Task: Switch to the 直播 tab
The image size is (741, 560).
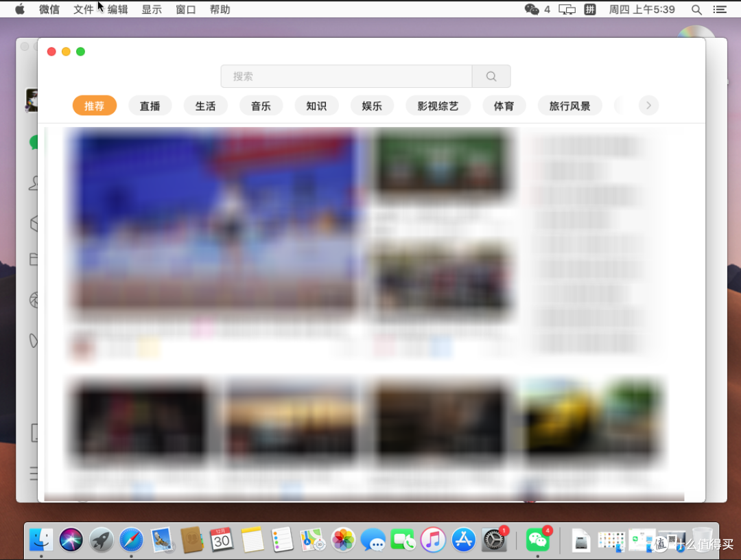Action: (x=150, y=106)
